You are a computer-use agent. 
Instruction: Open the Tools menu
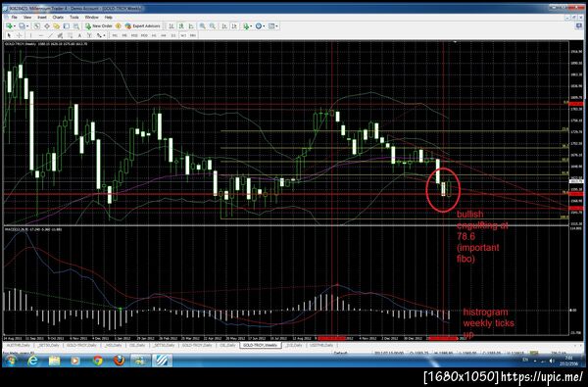coord(74,18)
